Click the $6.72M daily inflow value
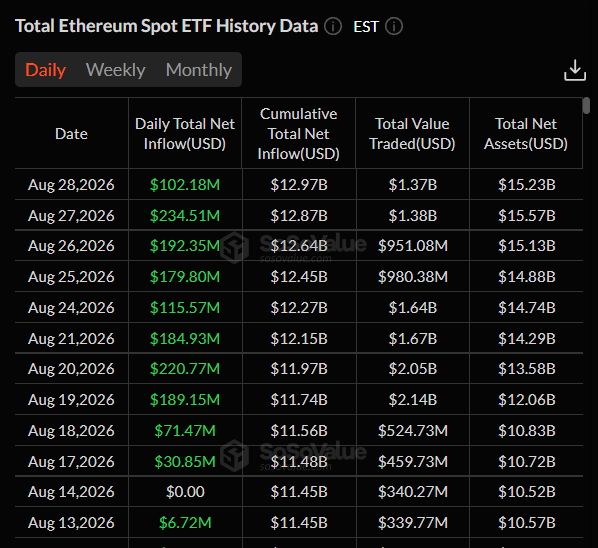Image resolution: width=598 pixels, height=548 pixels. click(185, 522)
